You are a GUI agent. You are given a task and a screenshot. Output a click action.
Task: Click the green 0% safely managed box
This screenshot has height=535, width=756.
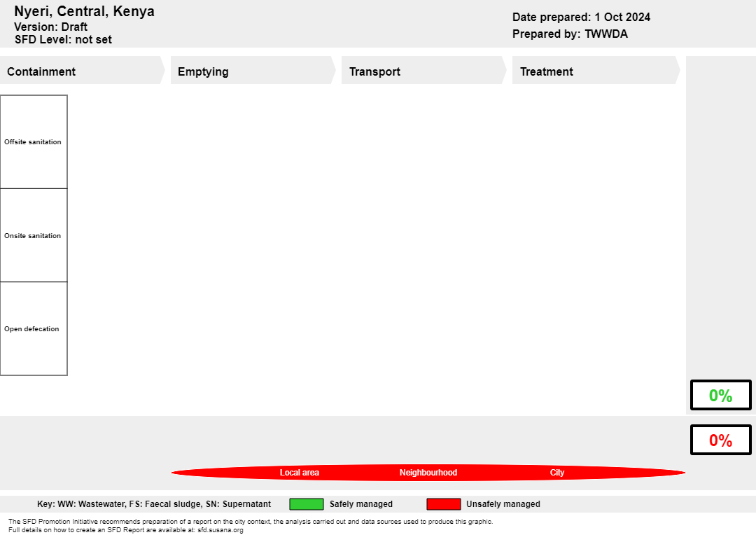click(x=721, y=395)
